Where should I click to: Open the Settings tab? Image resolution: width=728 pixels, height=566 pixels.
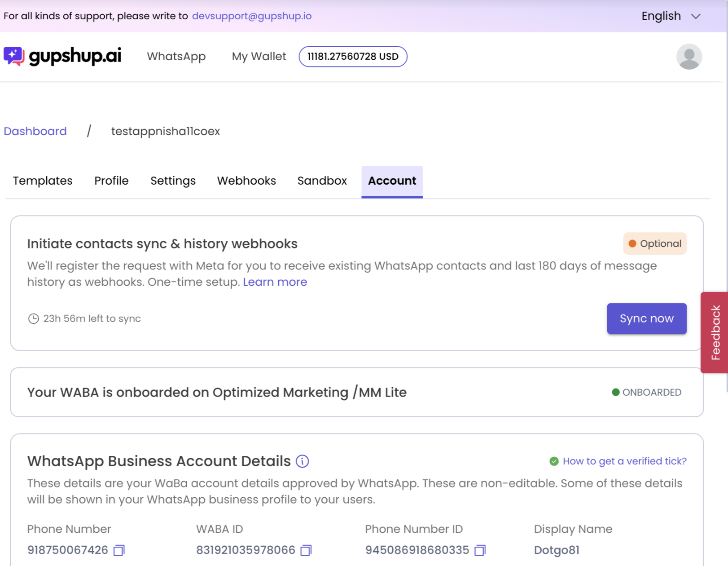coord(173,181)
